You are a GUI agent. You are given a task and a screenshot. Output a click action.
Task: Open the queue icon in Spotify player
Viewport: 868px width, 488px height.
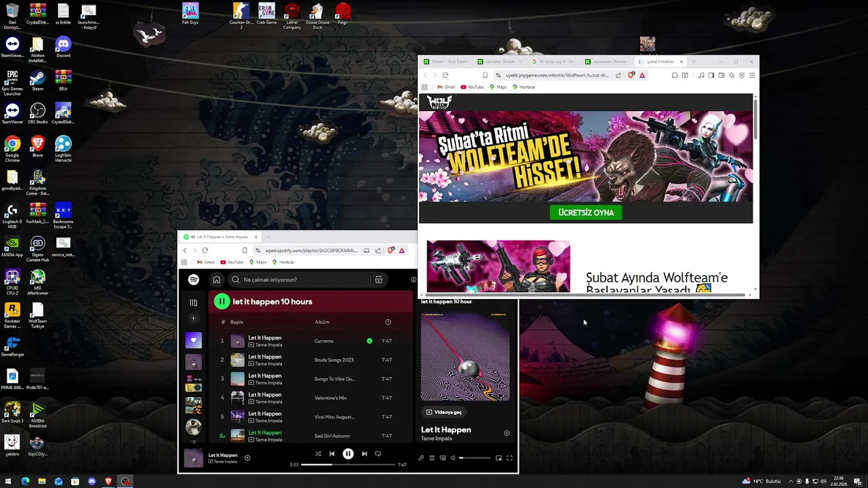(x=432, y=458)
